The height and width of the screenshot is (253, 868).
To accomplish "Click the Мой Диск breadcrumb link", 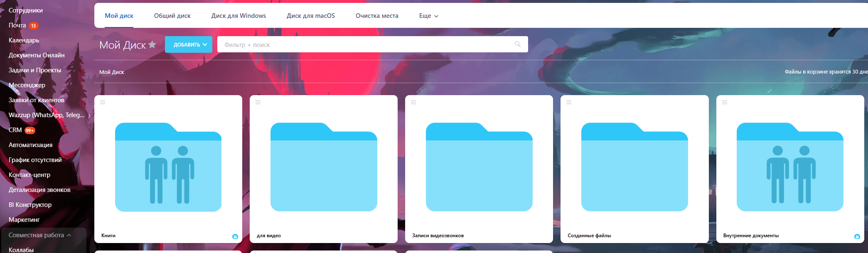I will [x=112, y=72].
